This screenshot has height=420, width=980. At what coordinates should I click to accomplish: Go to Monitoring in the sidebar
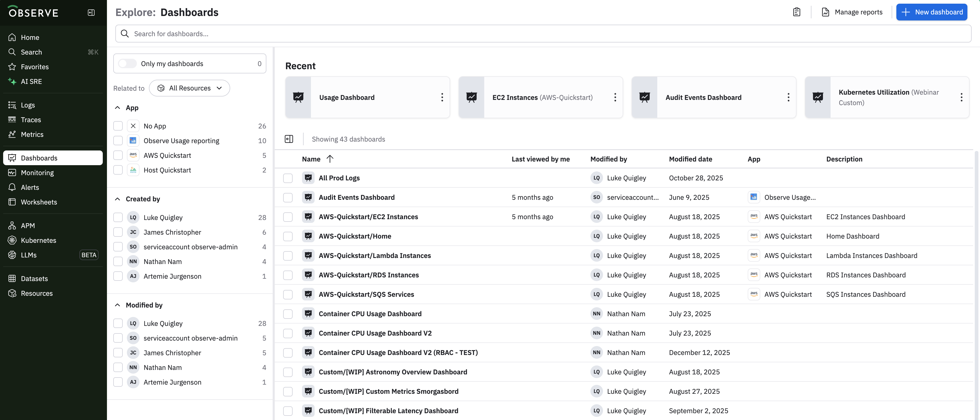pyautogui.click(x=37, y=173)
